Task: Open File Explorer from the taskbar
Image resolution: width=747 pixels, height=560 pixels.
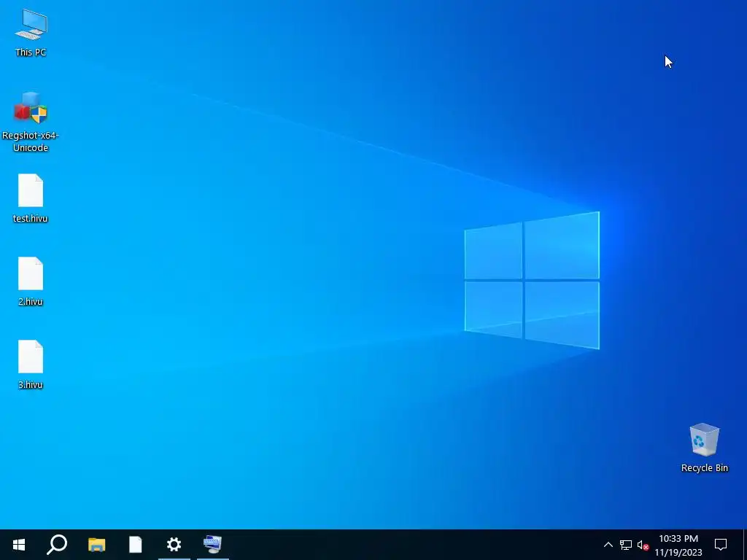Action: (x=97, y=545)
